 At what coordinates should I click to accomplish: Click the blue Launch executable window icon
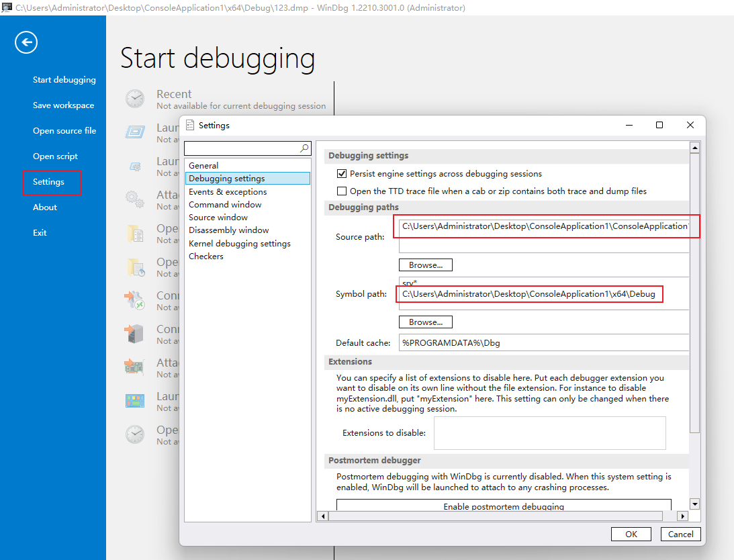click(135, 132)
